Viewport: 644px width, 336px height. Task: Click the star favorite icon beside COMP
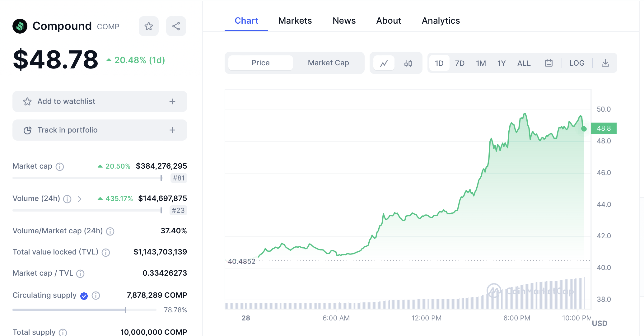[149, 26]
